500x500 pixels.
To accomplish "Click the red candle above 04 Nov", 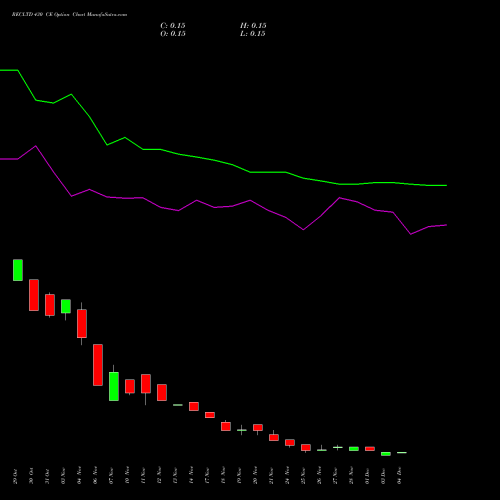I will (x=82, y=324).
